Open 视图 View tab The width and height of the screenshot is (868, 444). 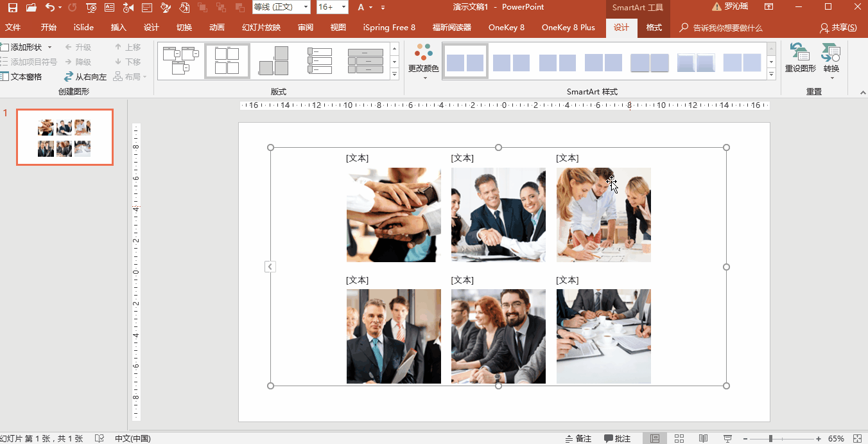[x=338, y=28]
